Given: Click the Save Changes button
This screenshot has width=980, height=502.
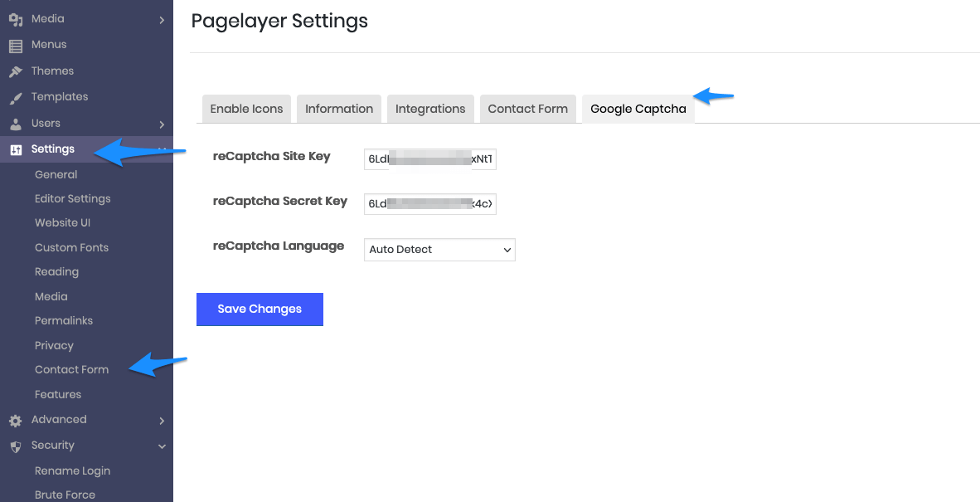Looking at the screenshot, I should (x=260, y=309).
